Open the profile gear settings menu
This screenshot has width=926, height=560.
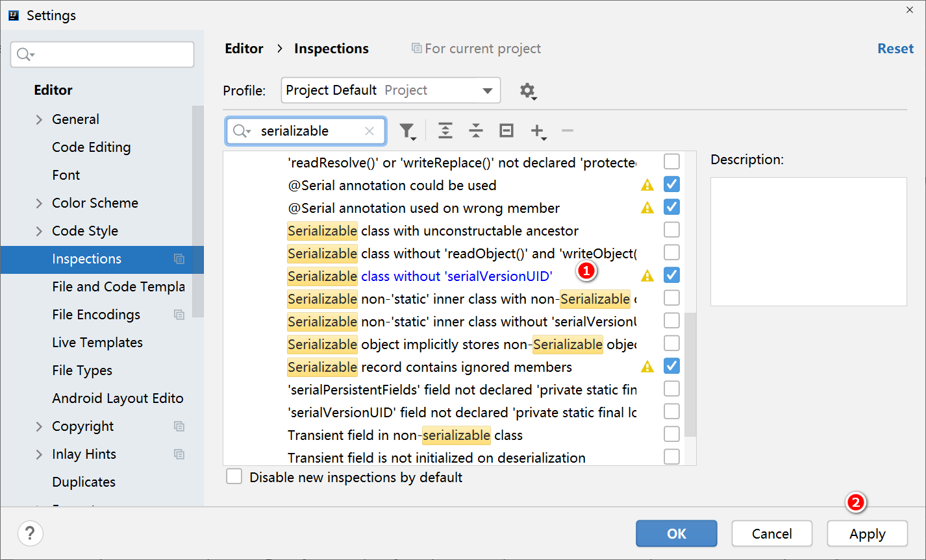[528, 91]
